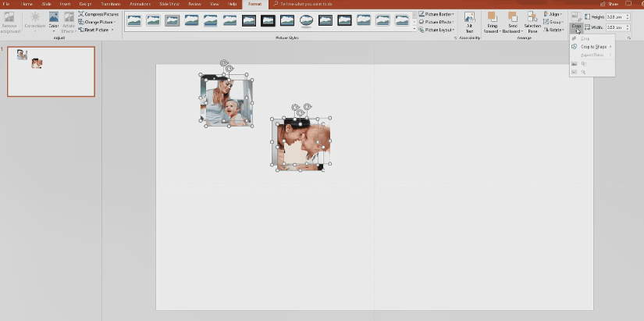
Task: Open Artistic Effects gallery
Action: pyautogui.click(x=69, y=23)
